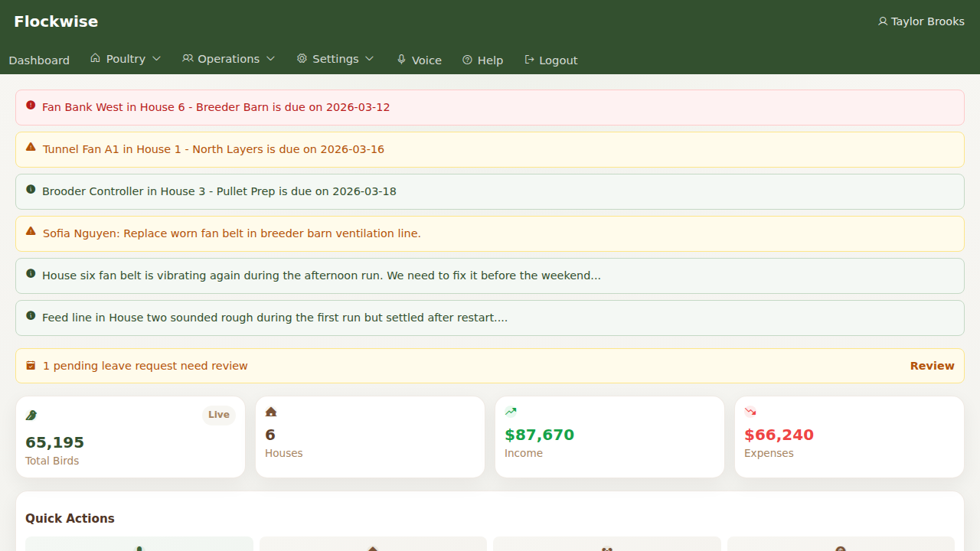Click info icon on Brooder Controller alert
Viewport: 980px width, 551px height.
31,189
